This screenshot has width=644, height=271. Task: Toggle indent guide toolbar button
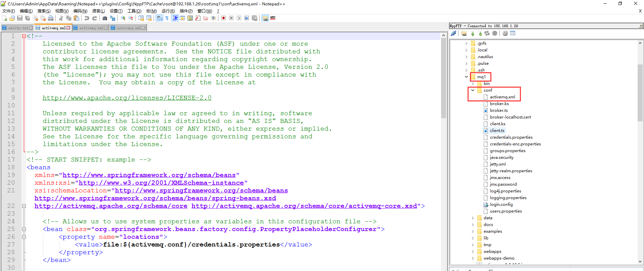tap(175, 18)
